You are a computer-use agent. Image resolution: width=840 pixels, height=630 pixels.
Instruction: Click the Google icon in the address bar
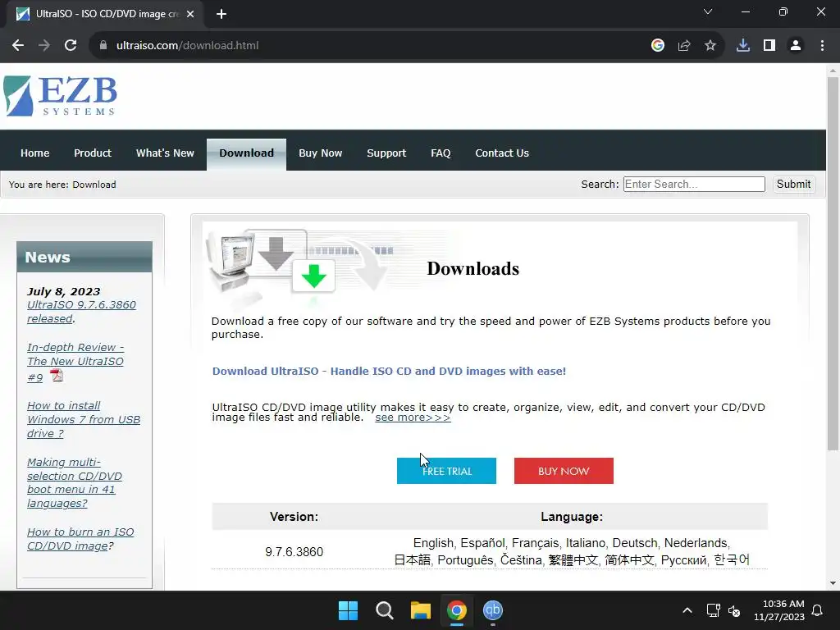(658, 46)
